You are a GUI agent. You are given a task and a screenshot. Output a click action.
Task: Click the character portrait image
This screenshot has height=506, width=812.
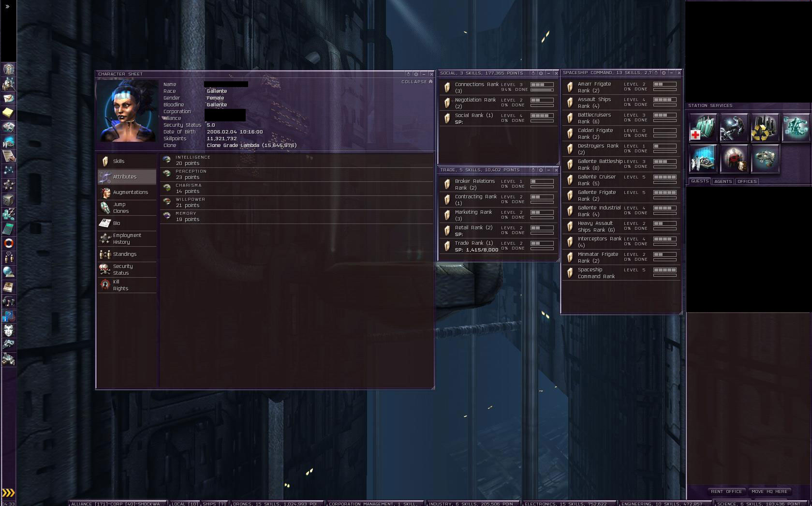click(127, 111)
